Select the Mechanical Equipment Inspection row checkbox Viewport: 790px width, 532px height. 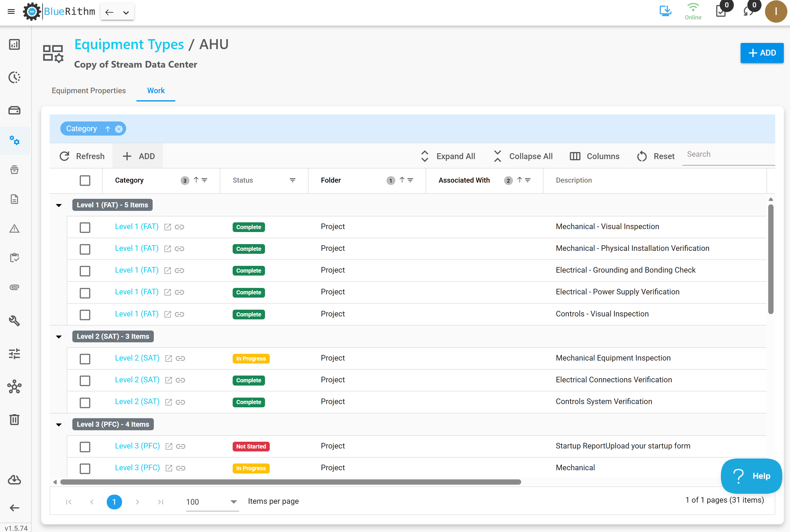tap(85, 358)
